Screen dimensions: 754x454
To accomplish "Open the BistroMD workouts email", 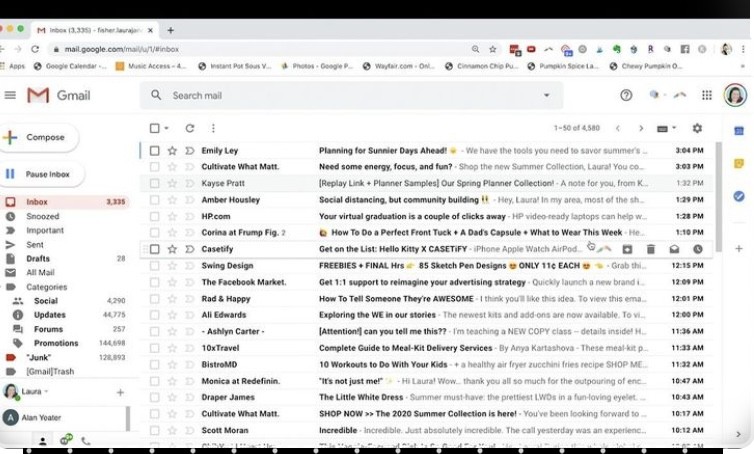I will pyautogui.click(x=426, y=365).
